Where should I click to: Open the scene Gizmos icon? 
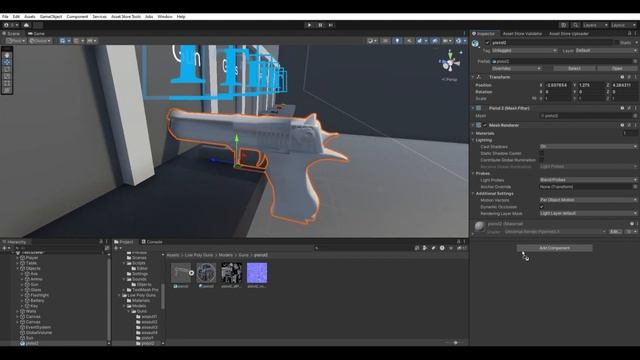coord(458,41)
